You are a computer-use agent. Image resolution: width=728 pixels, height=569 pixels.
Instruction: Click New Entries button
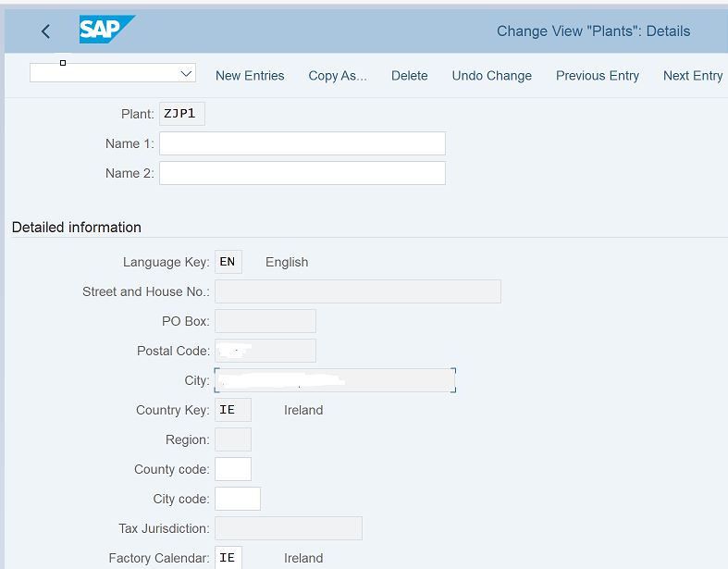click(x=250, y=76)
